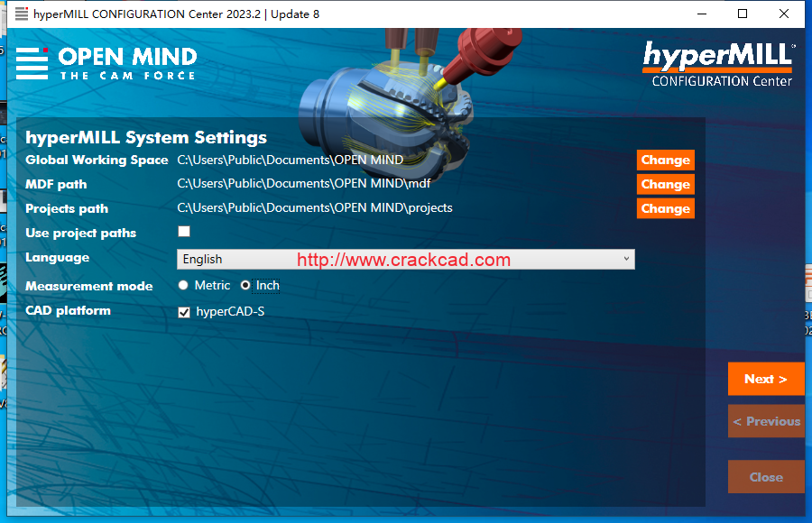
Task: Maximize the Configuration Center window
Action: tap(743, 14)
